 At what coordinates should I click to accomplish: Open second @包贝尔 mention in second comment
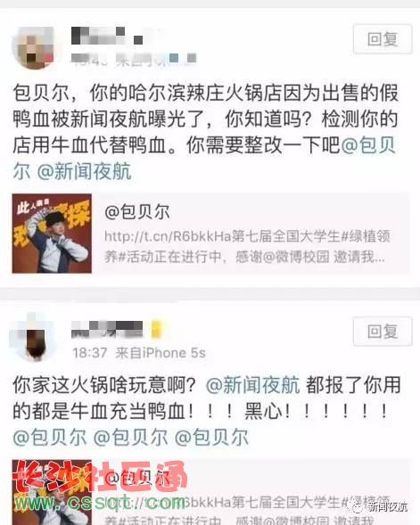(x=130, y=438)
